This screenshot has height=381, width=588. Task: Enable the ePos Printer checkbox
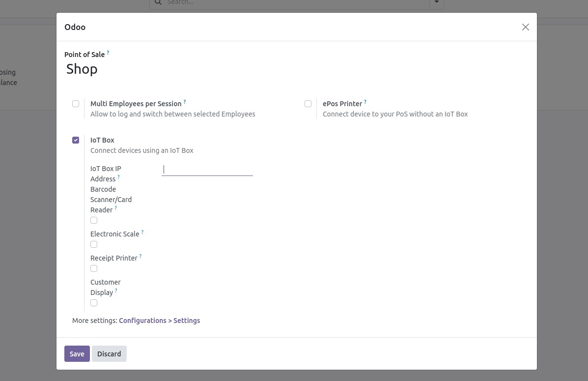coord(308,104)
